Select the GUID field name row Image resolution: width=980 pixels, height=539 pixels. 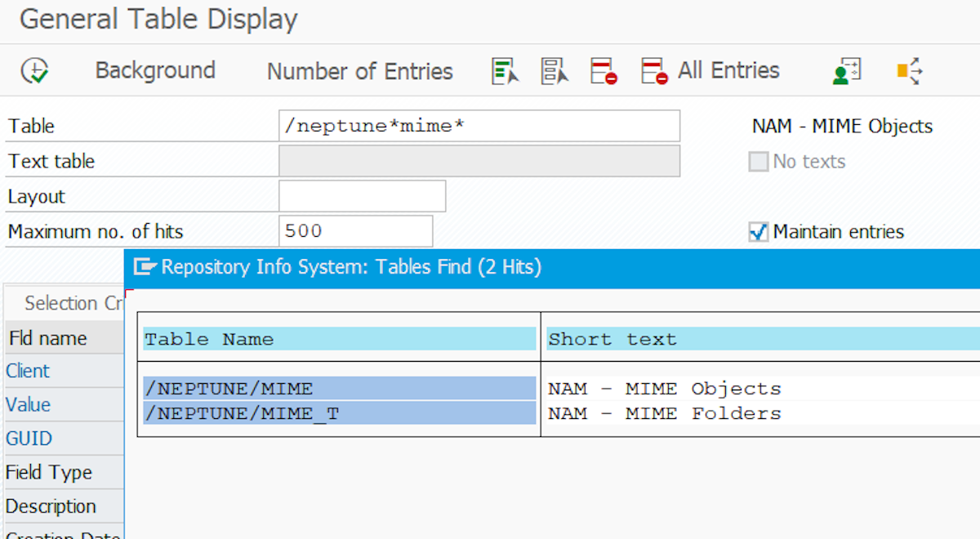pos(29,439)
